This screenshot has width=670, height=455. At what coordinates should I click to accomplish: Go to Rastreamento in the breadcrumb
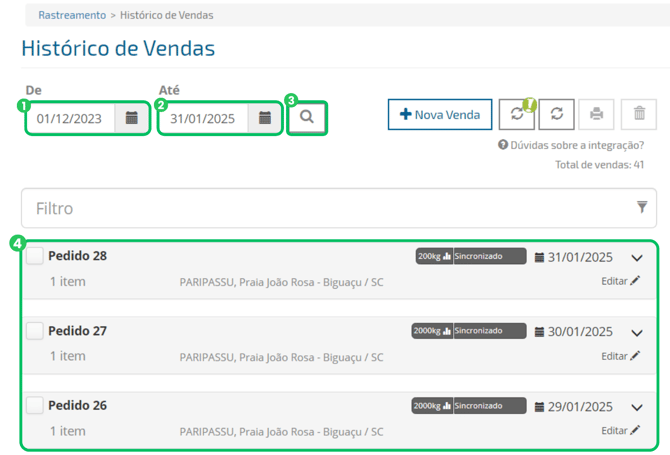pos(72,16)
